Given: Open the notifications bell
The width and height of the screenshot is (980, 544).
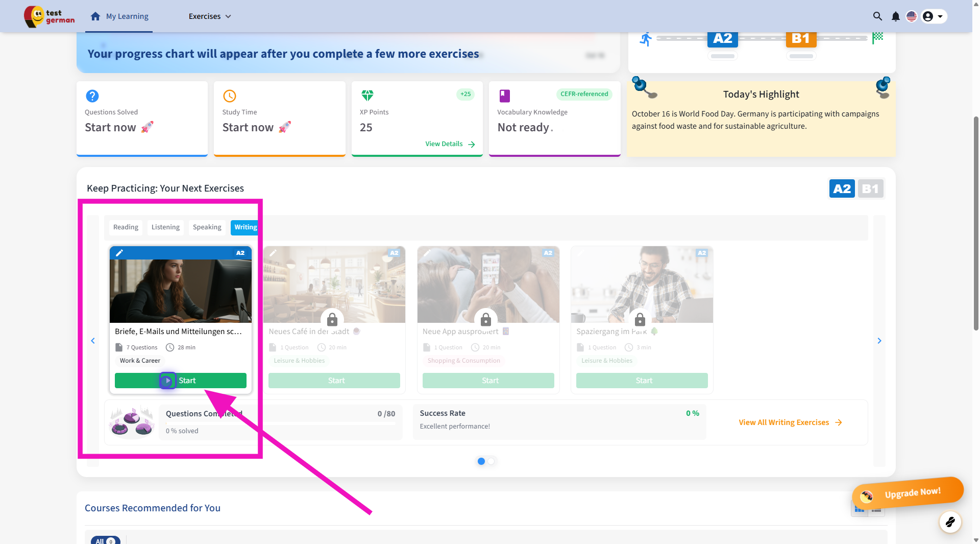Looking at the screenshot, I should coord(895,16).
